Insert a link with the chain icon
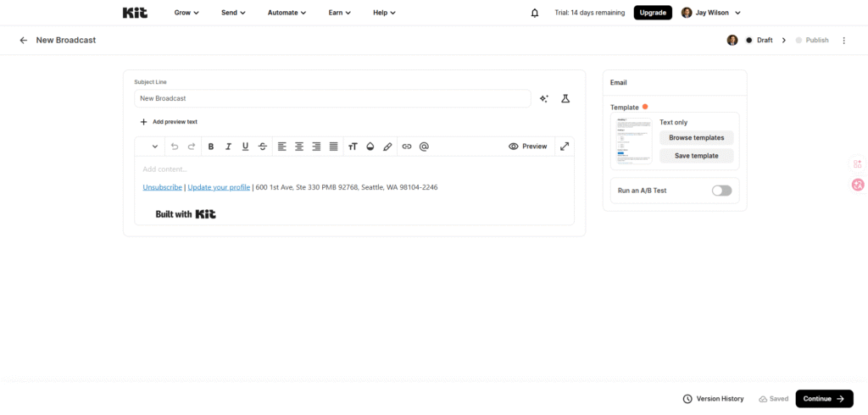Viewport: 868px width, 415px height. [x=407, y=147]
